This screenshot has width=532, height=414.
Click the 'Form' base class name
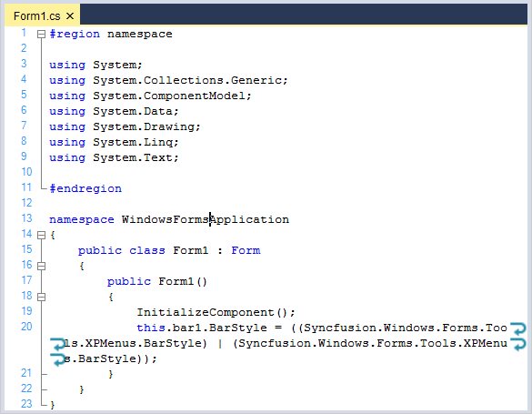tap(246, 250)
